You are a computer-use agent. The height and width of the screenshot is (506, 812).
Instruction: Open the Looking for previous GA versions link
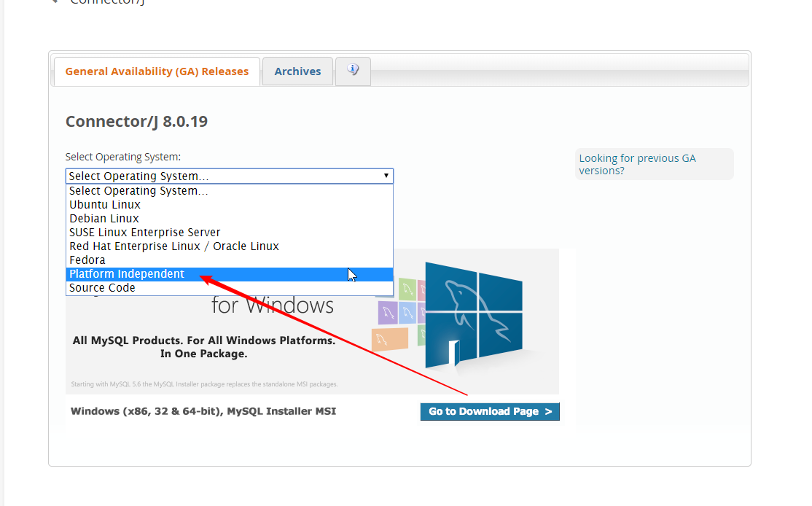(x=637, y=164)
